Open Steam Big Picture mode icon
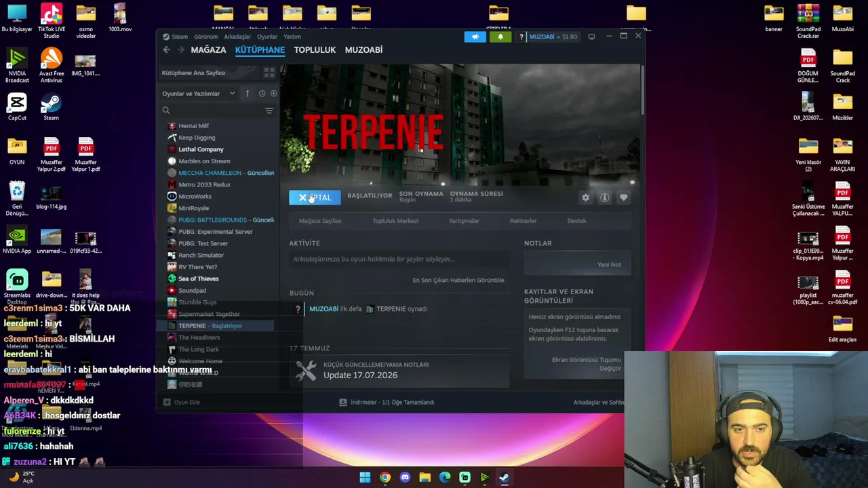The height and width of the screenshot is (488, 868). click(591, 37)
